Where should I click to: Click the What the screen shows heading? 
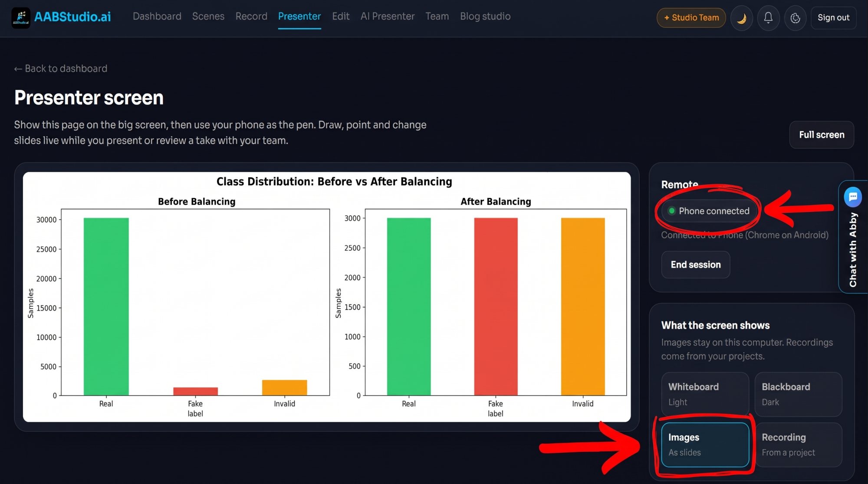(x=715, y=325)
